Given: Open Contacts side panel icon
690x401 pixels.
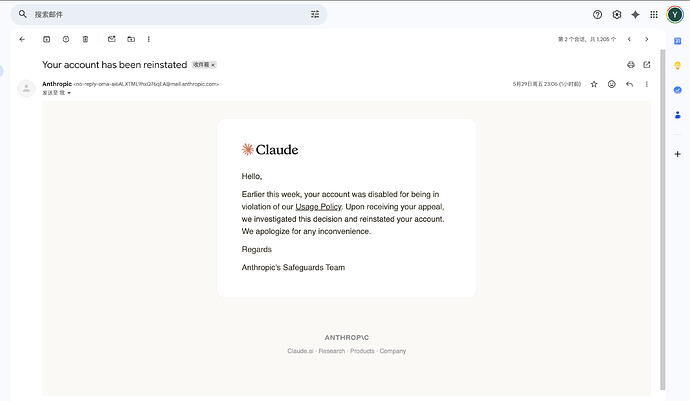Looking at the screenshot, I should click(678, 115).
